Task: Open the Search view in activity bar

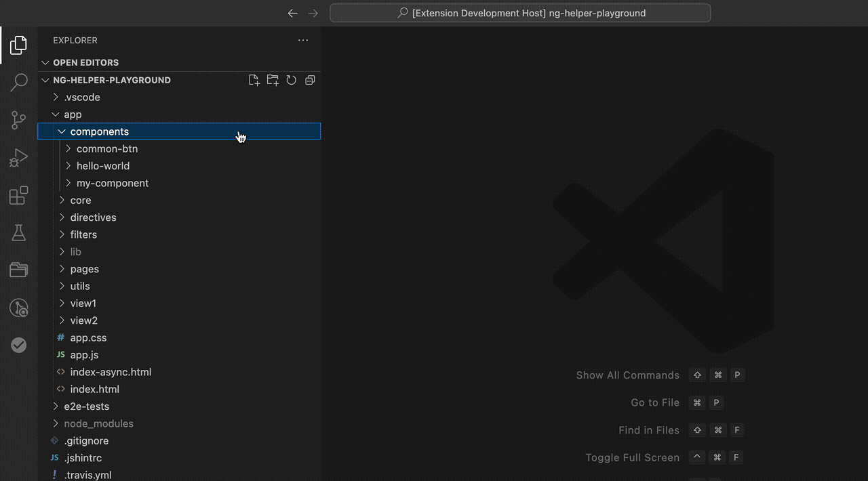Action: point(18,83)
